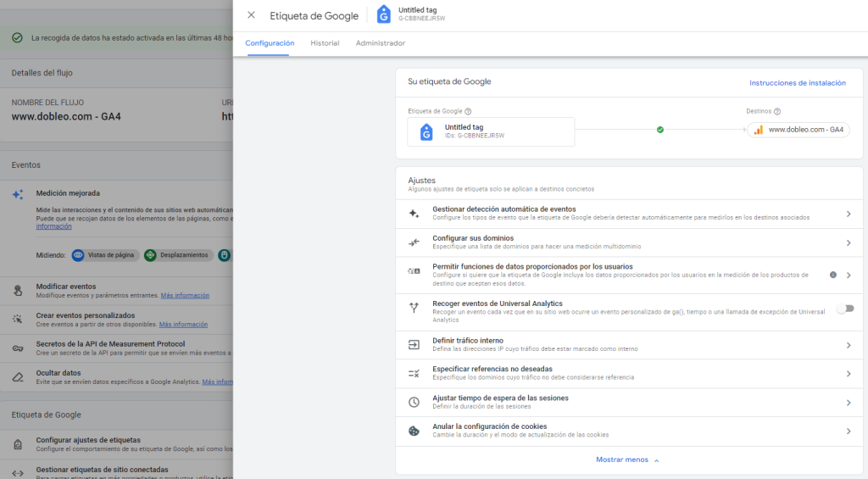Open Instrucciones de instalación link
This screenshot has height=479, width=868.
[797, 83]
